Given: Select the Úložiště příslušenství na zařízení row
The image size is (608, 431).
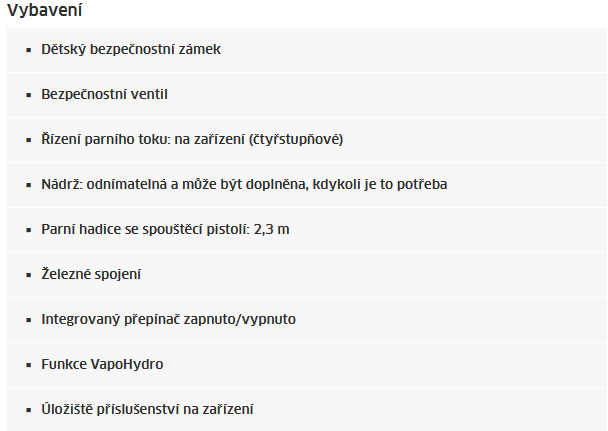Looking at the screenshot, I should pos(147,409).
